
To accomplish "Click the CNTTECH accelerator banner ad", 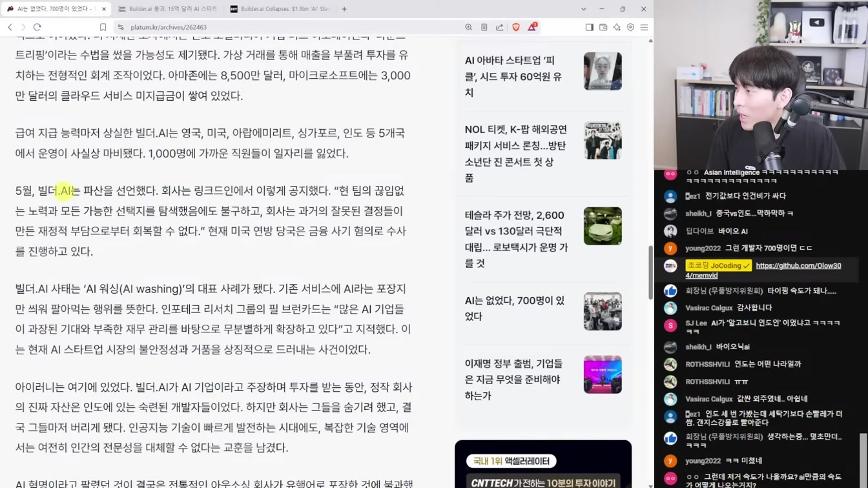I will [x=543, y=464].
